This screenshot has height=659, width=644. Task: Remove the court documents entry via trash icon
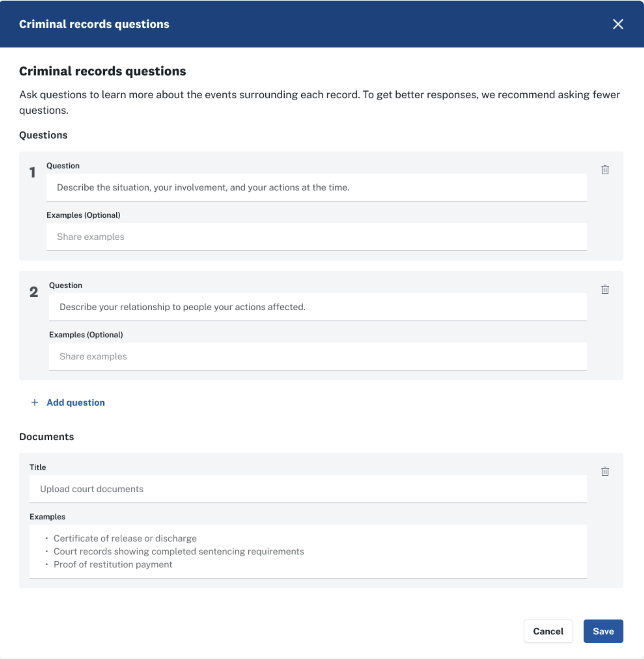pos(605,472)
